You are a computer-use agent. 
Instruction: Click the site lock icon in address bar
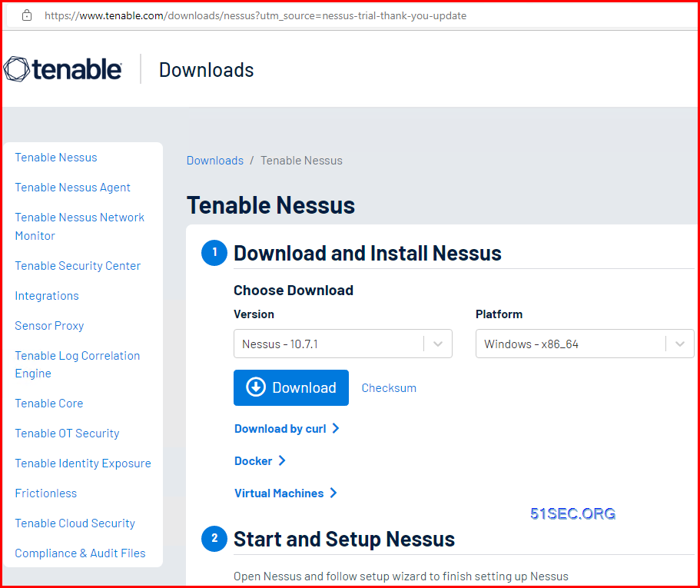point(27,15)
